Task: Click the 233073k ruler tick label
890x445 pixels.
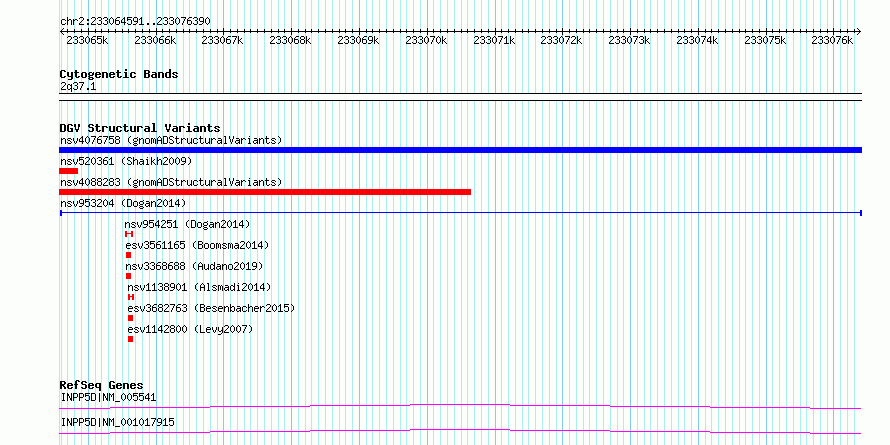Action: click(629, 40)
